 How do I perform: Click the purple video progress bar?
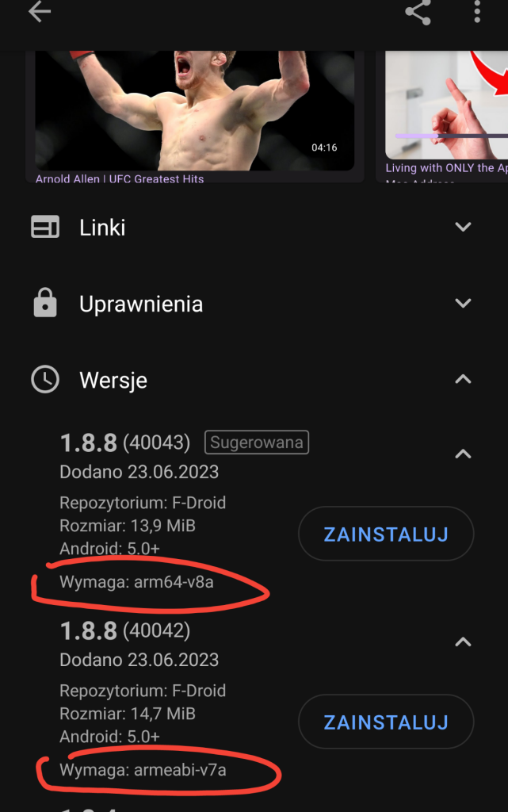[x=416, y=136]
